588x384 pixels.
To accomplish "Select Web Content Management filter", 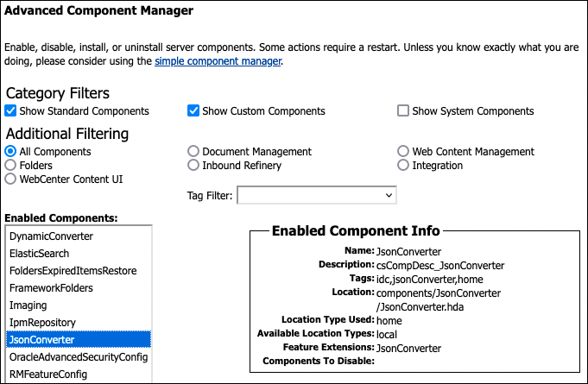I will [x=403, y=151].
